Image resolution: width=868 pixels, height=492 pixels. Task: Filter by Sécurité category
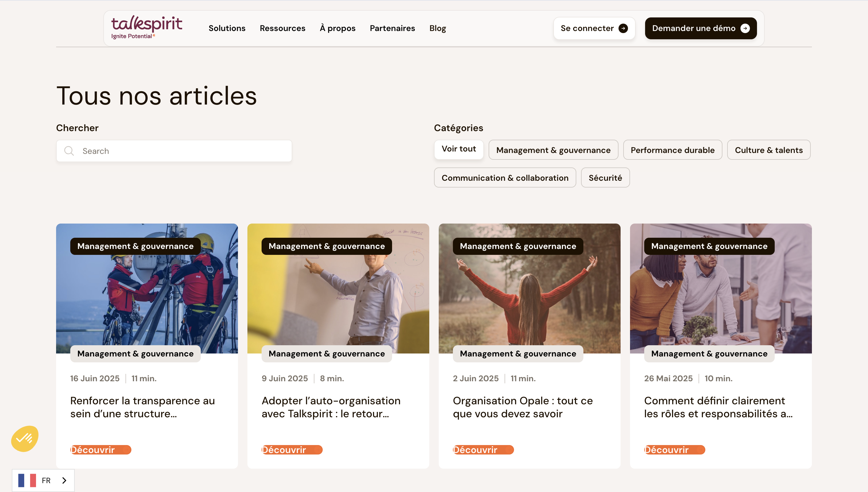(605, 177)
